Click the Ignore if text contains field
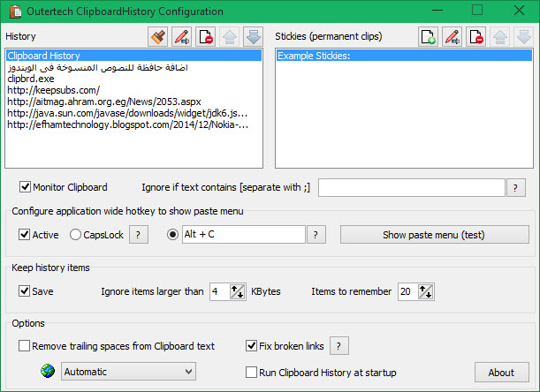The width and height of the screenshot is (540, 392). 412,188
